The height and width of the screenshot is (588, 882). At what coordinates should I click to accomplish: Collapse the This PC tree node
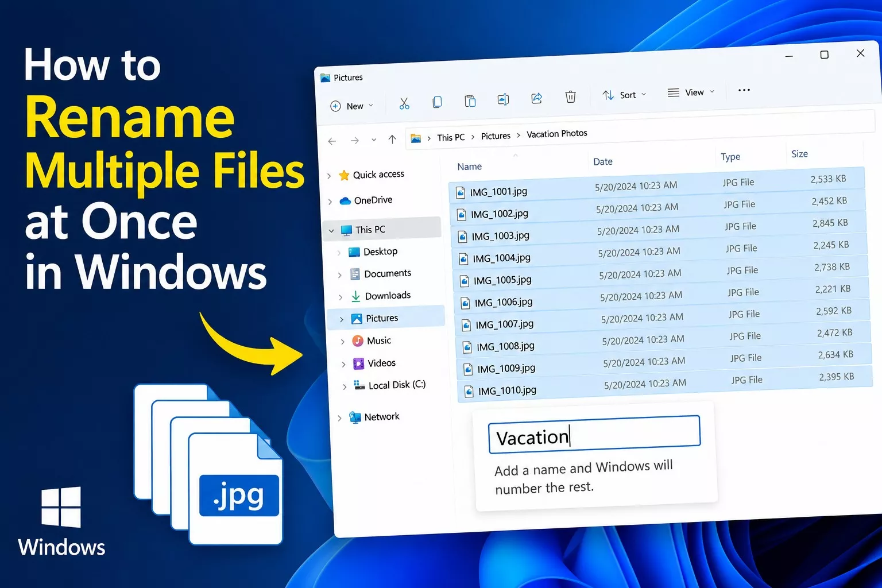331,231
